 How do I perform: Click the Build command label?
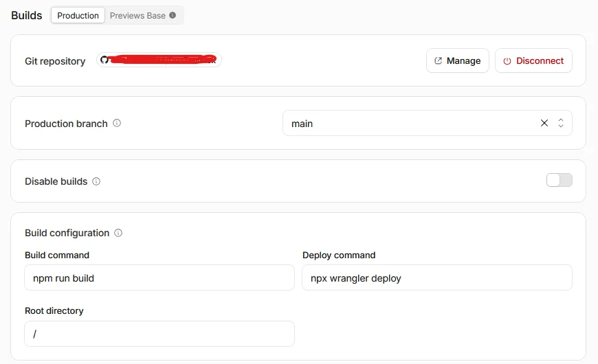[57, 255]
